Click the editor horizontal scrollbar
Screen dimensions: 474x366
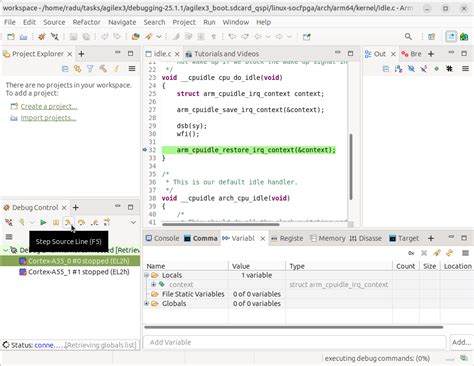point(221,224)
